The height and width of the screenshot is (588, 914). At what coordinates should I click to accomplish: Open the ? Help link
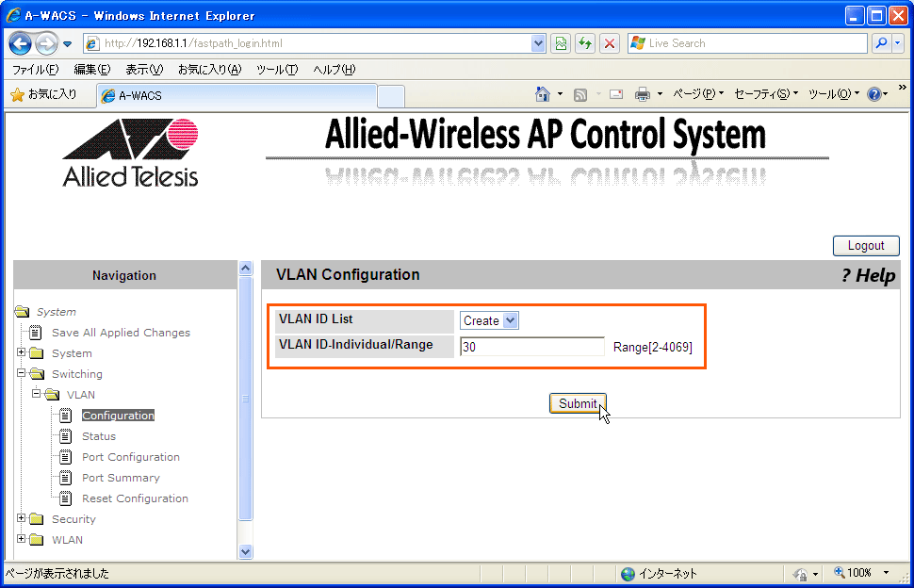[x=868, y=275]
